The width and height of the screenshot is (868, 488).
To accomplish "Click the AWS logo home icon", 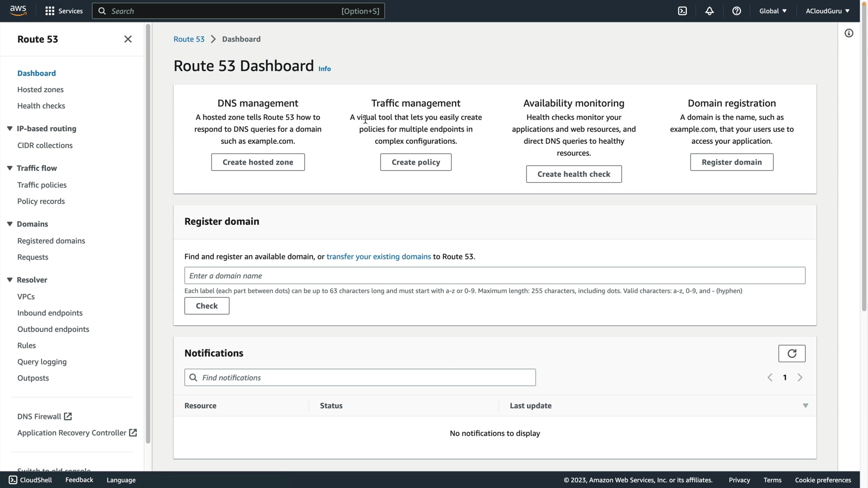I will pos(18,11).
